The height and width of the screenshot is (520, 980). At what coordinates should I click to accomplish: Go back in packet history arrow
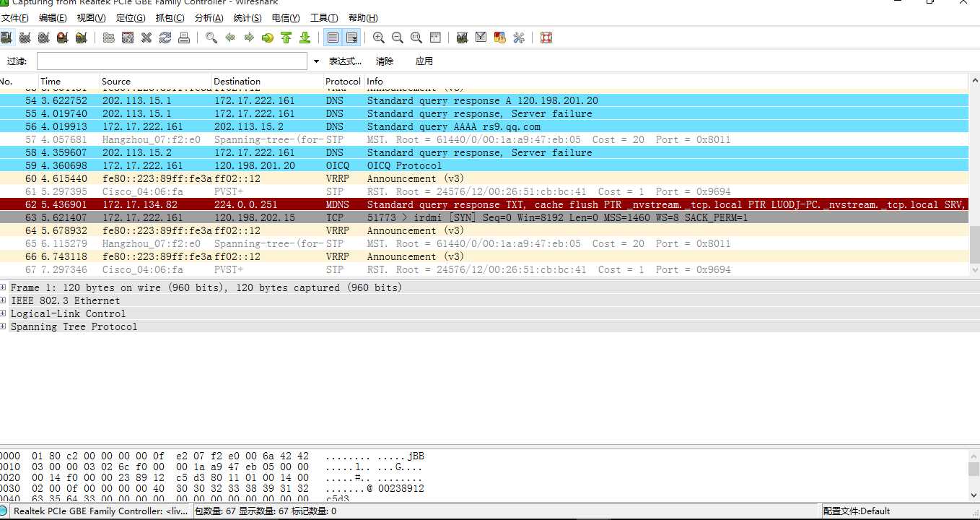[x=230, y=38]
